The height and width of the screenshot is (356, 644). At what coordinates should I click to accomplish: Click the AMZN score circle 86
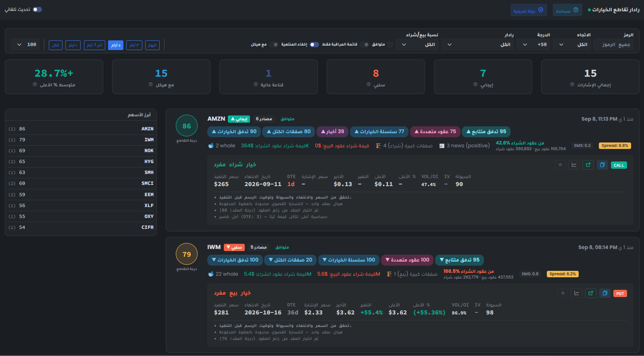click(187, 126)
